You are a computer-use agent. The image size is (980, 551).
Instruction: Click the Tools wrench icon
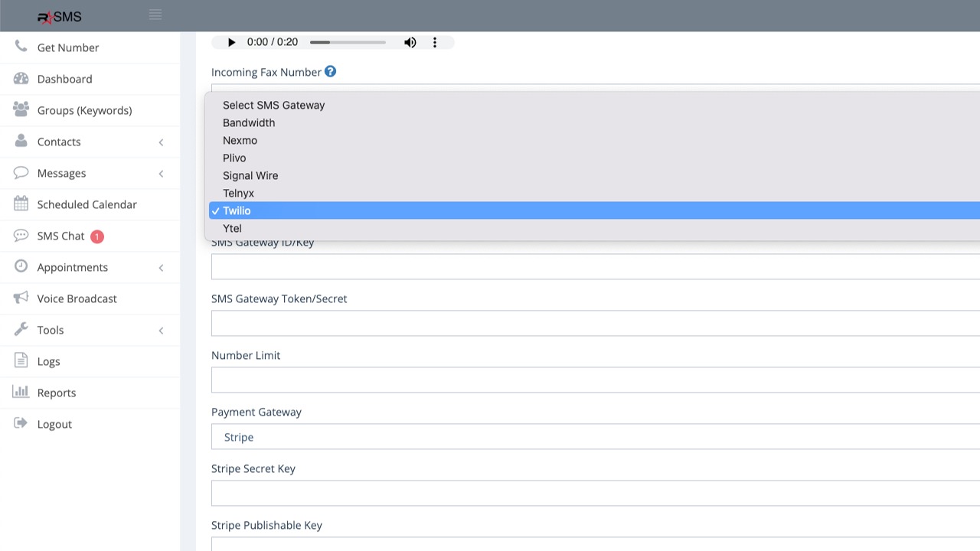(21, 329)
